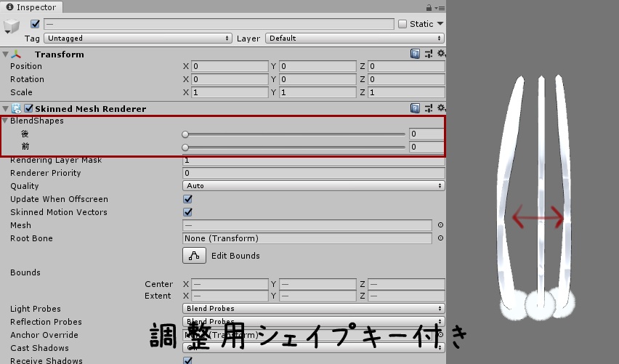Click the Rotation label
Image resolution: width=619 pixels, height=364 pixels.
pyautogui.click(x=27, y=79)
